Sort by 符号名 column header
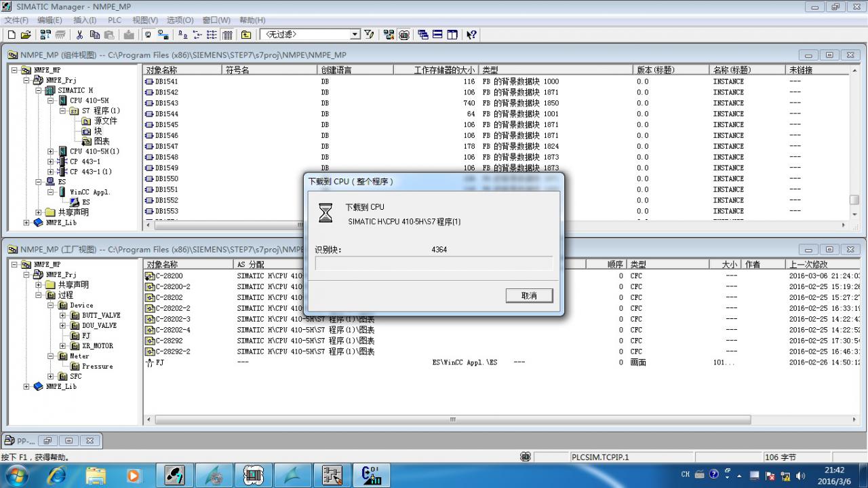This screenshot has width=868, height=488. tap(270, 70)
